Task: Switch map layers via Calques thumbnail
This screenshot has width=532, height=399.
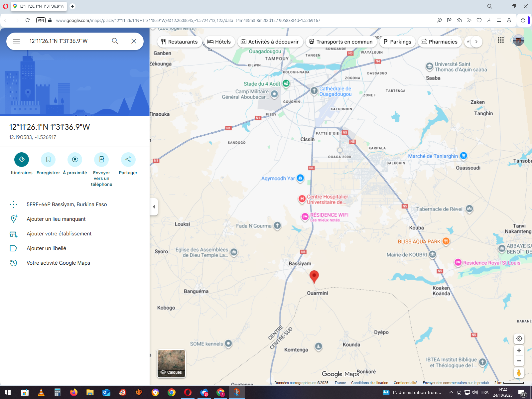Action: click(171, 363)
